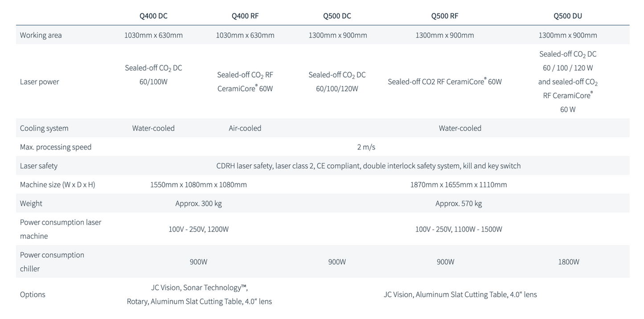Select the Q500 DC column header
The width and height of the screenshot is (644, 319).
(337, 16)
